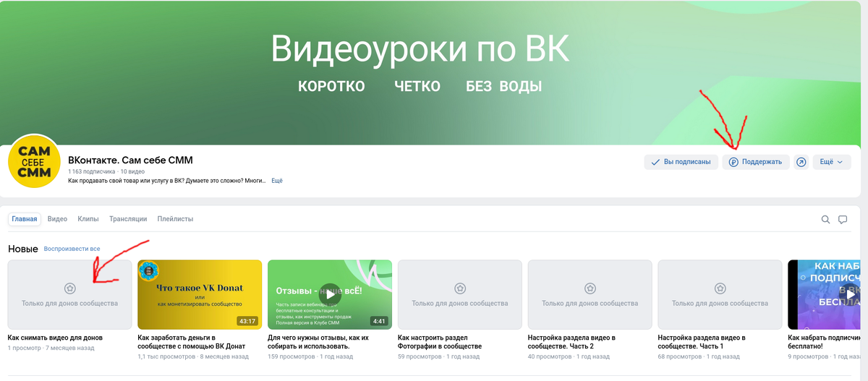The height and width of the screenshot is (381, 868).
Task: Click title Как снимать видео для донов
Action: [55, 338]
